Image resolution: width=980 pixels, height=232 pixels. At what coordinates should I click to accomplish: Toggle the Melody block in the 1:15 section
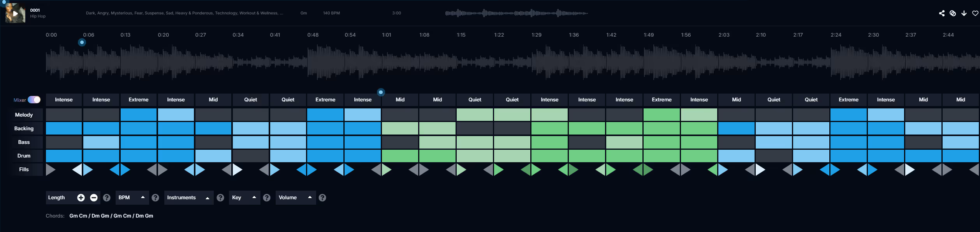[475, 115]
